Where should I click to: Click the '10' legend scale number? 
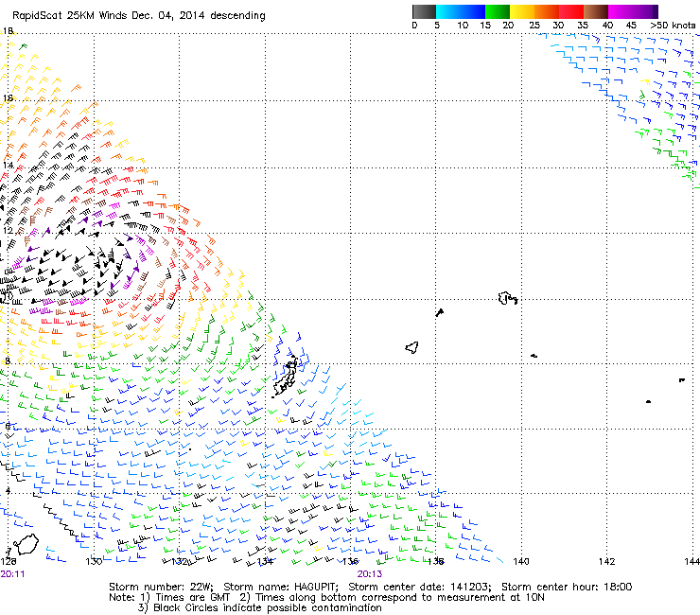(x=463, y=26)
